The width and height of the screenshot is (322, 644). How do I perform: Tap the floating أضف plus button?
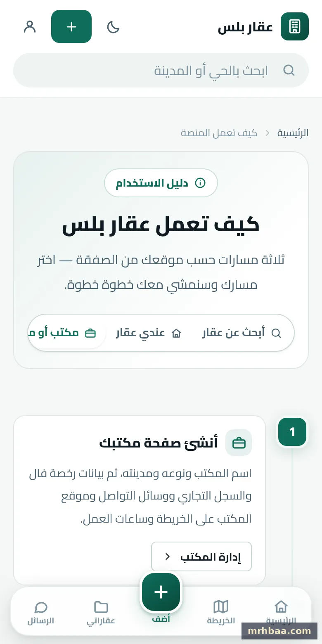point(161,592)
